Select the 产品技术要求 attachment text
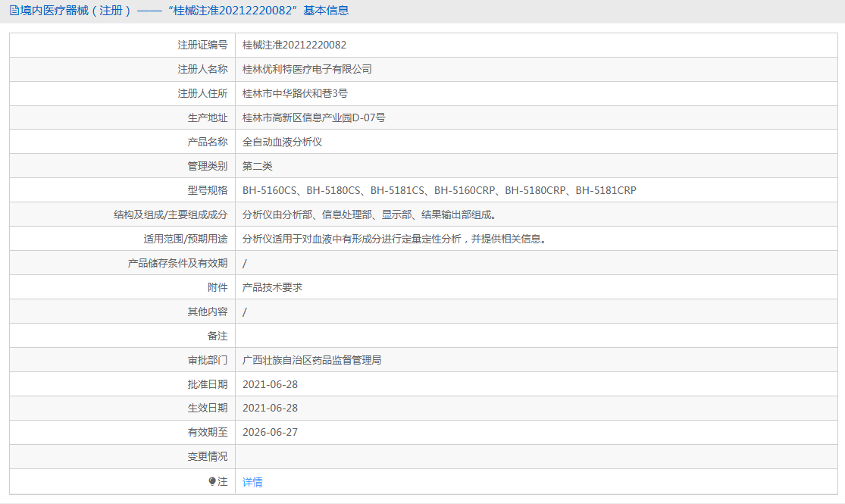Viewport: 845px width, 504px height. tap(273, 287)
